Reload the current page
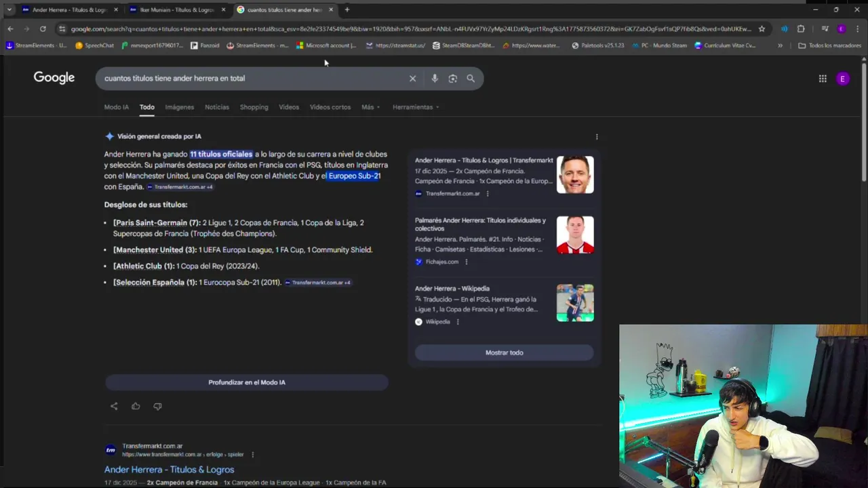The width and height of the screenshot is (868, 488). (x=43, y=28)
